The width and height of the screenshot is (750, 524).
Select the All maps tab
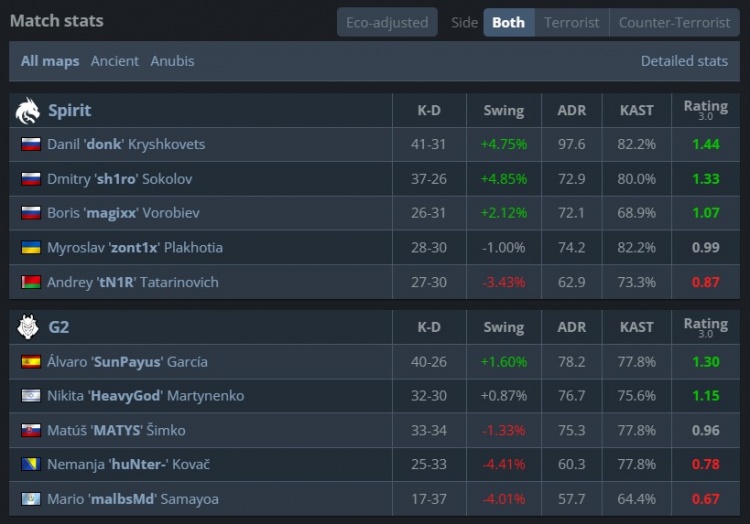tap(50, 61)
